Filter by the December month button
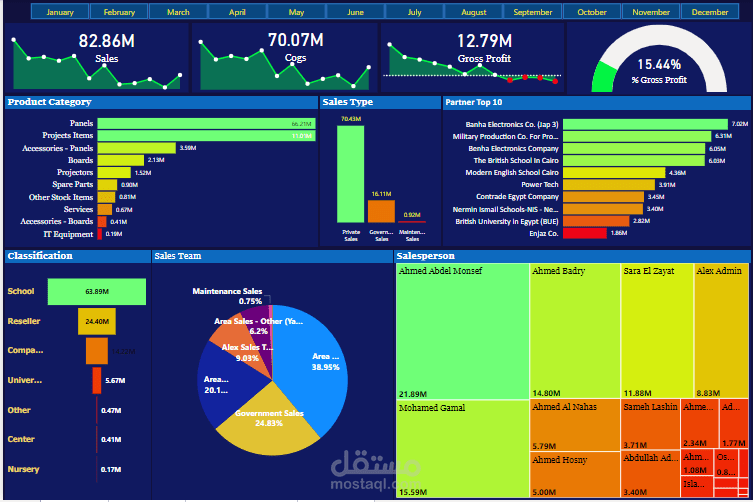 (710, 12)
